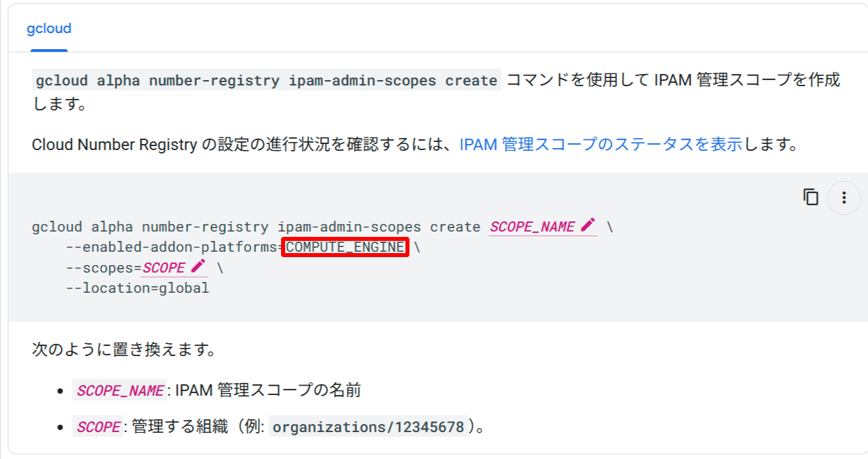
Task: Click pencil edit icon beside SCOPE variable
Action: click(x=198, y=267)
